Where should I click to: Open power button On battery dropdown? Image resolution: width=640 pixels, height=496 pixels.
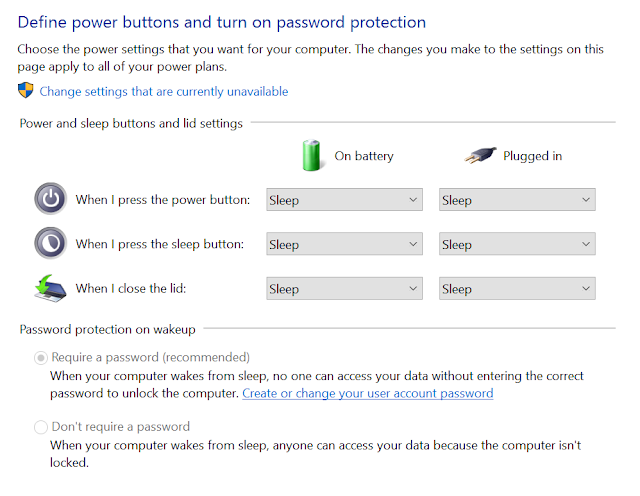344,200
